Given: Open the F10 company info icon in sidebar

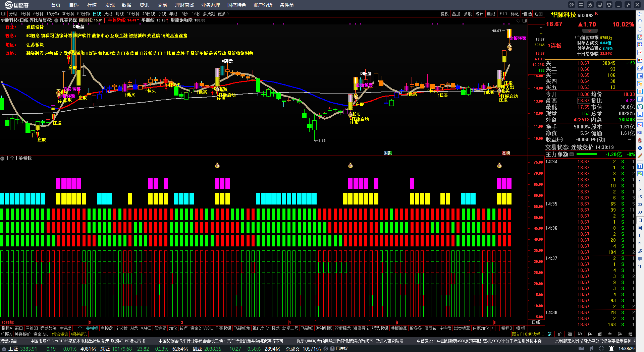Looking at the screenshot, I should click(x=640, y=76).
